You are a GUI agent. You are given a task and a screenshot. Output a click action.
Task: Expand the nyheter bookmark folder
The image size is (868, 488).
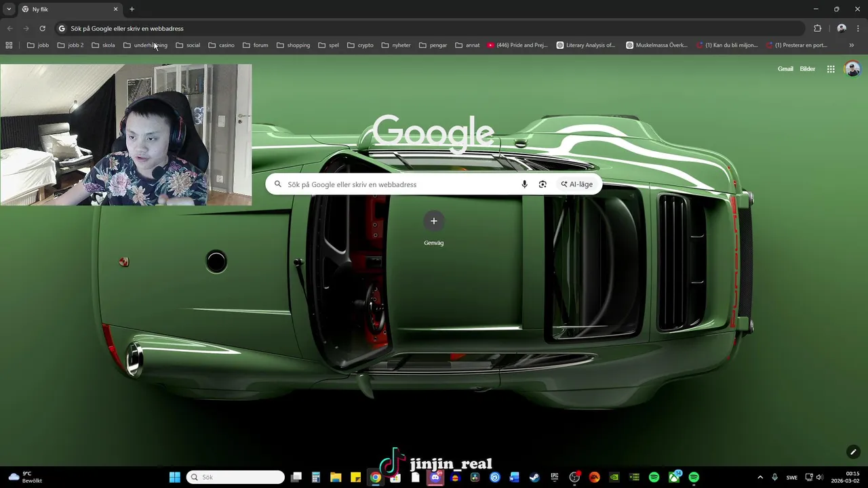(x=396, y=45)
